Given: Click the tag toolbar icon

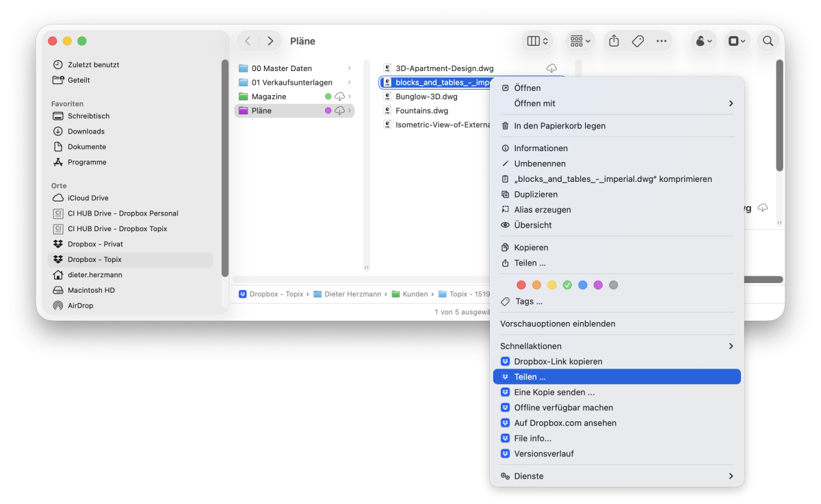Looking at the screenshot, I should click(638, 41).
